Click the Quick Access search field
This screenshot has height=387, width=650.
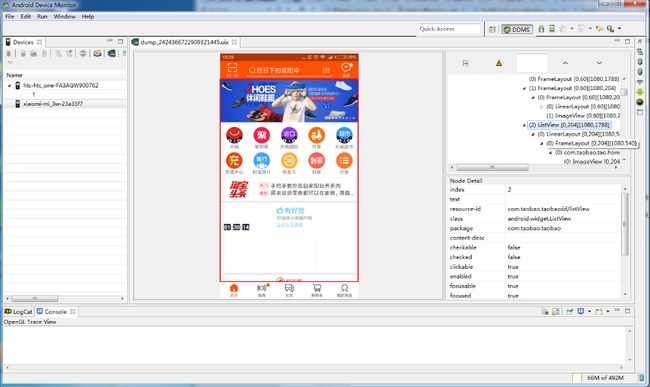click(x=449, y=29)
